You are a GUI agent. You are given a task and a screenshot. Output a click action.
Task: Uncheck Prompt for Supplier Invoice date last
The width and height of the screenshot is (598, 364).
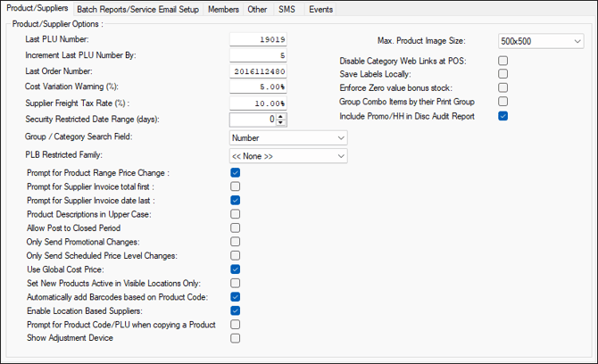(236, 200)
